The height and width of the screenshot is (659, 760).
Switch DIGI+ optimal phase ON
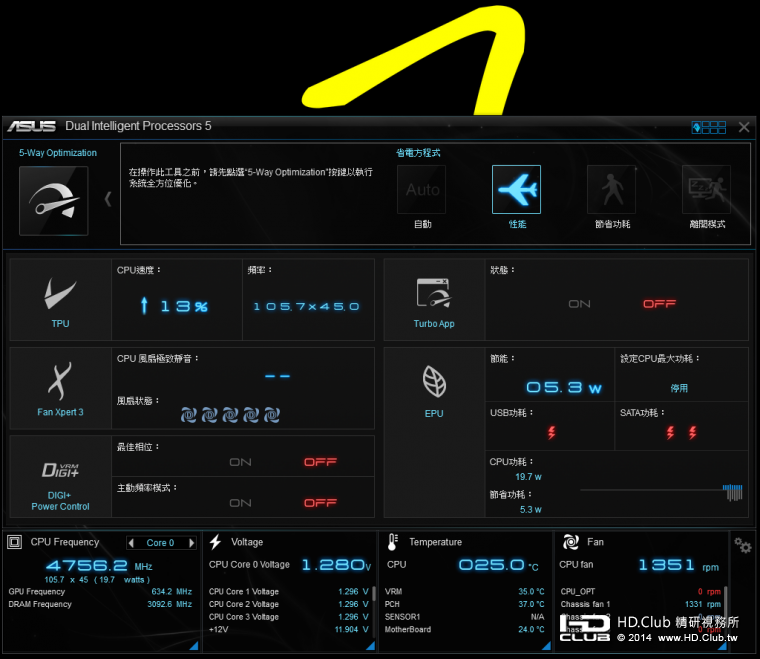click(240, 462)
